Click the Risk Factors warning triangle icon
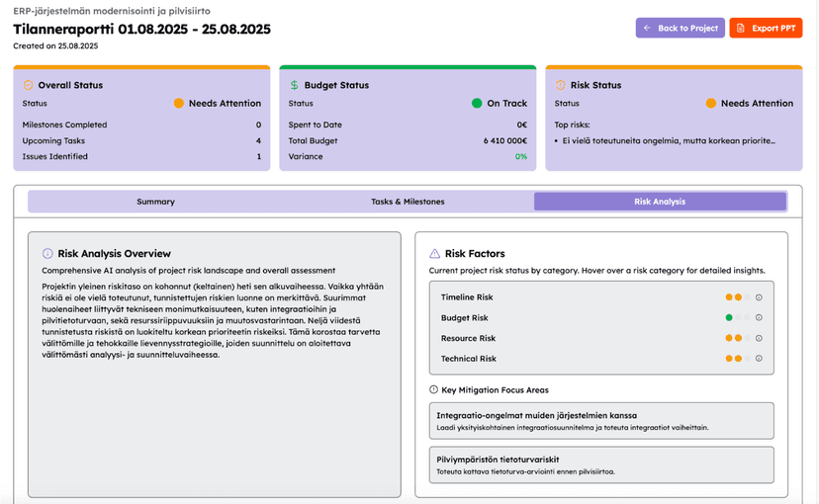Viewport: 819px width, 504px height. [x=434, y=254]
